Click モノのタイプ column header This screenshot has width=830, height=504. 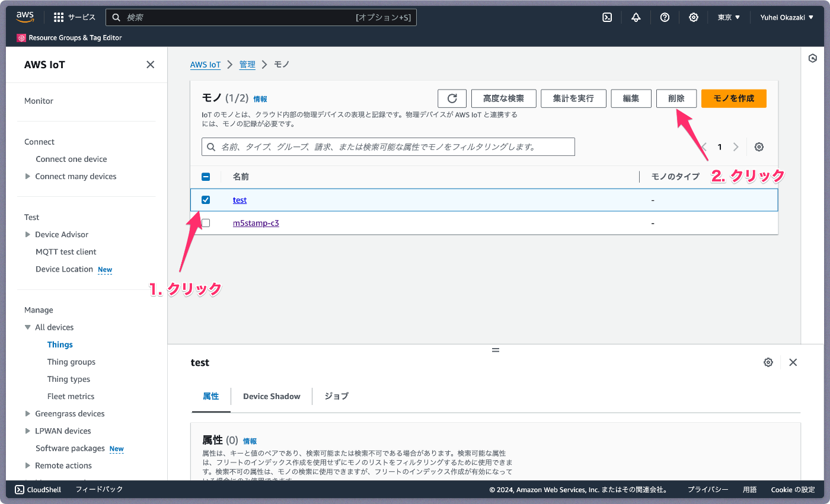tap(675, 177)
